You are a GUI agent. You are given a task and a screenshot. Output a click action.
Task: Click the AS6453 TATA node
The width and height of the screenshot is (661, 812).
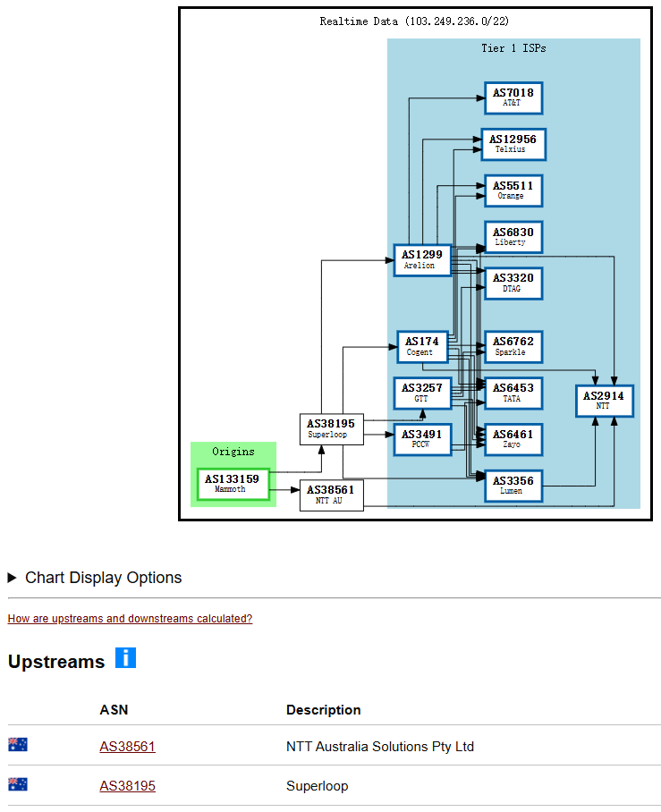click(513, 393)
